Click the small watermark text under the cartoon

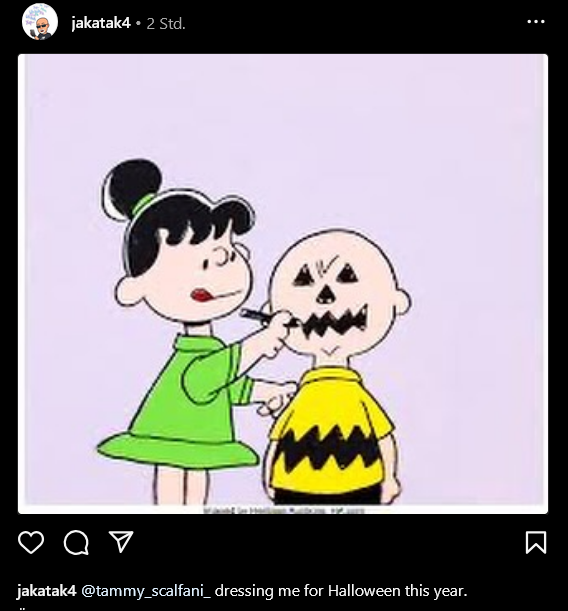[x=284, y=510]
